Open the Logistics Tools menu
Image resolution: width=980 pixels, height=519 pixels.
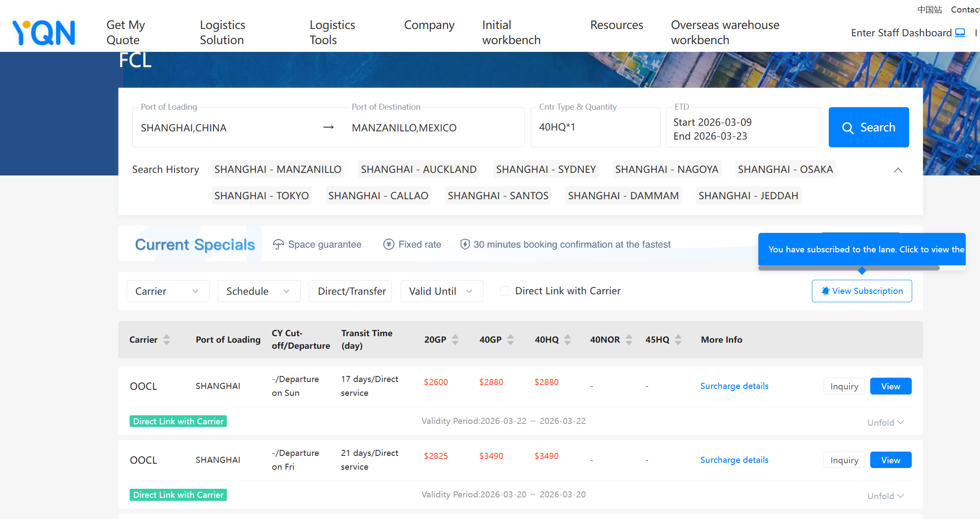332,32
